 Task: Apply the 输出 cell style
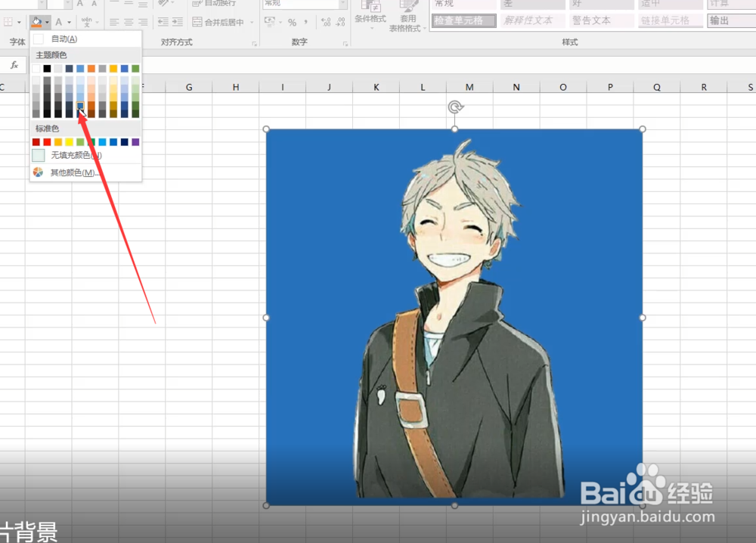coord(731,20)
